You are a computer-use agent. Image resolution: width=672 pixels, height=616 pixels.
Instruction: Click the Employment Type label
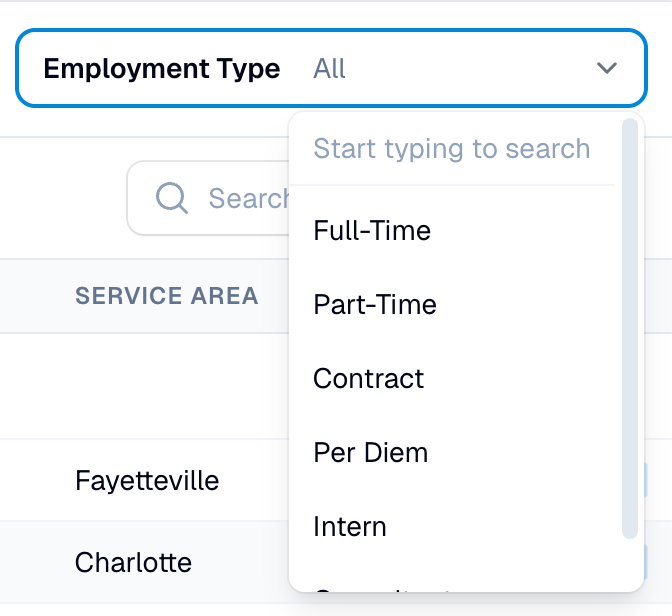[x=162, y=69]
